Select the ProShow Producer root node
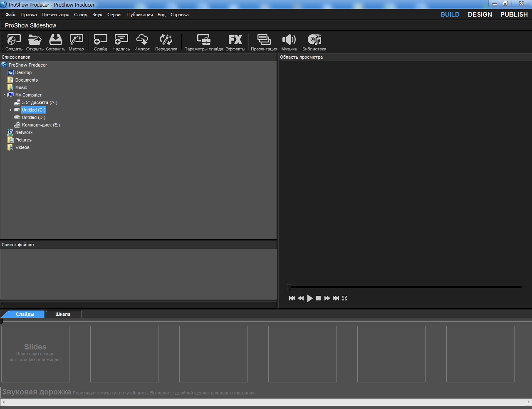Screen dimensions: 532x409 pos(28,65)
